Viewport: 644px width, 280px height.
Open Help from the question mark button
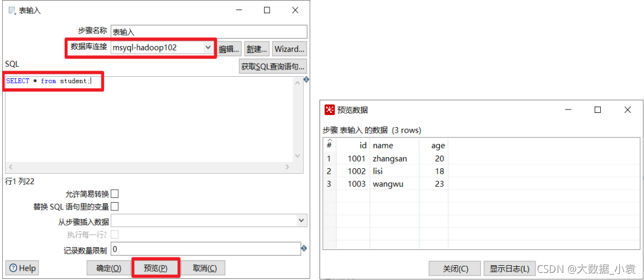pos(22,268)
